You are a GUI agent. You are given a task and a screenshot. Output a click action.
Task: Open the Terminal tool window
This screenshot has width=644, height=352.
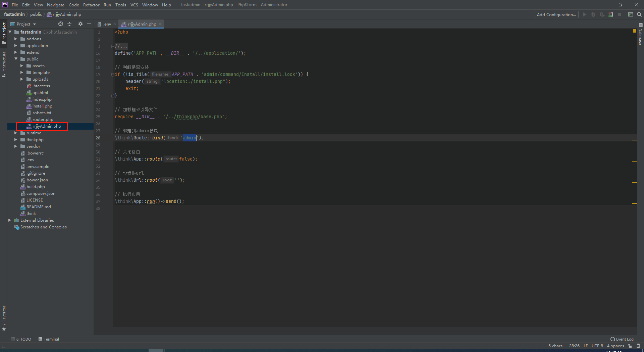point(49,339)
